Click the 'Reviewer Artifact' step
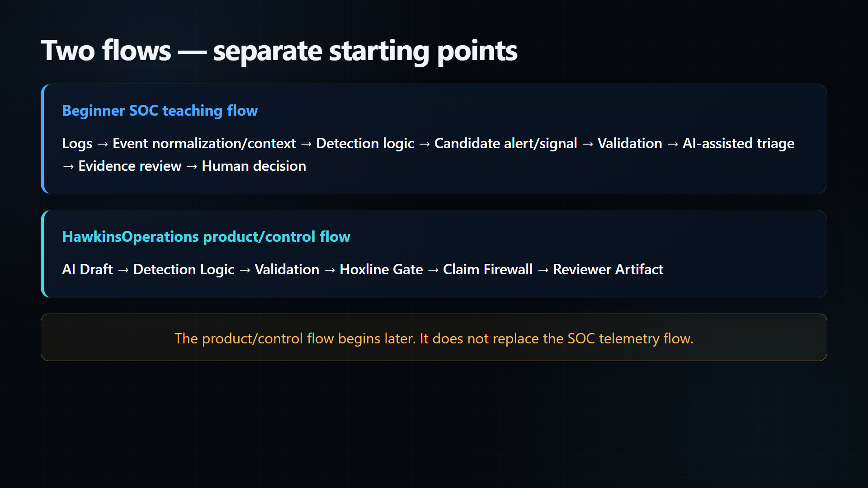Viewport: 868px width, 488px height. point(608,270)
